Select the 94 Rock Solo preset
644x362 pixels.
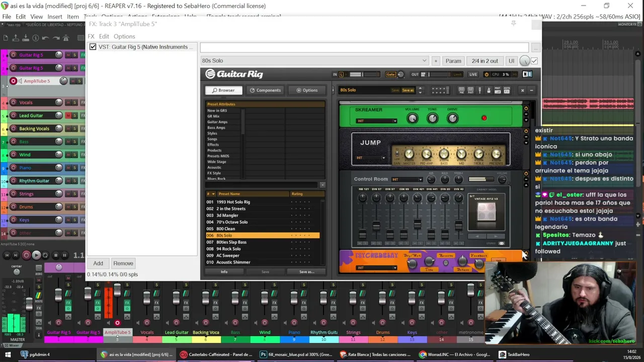pos(263,249)
